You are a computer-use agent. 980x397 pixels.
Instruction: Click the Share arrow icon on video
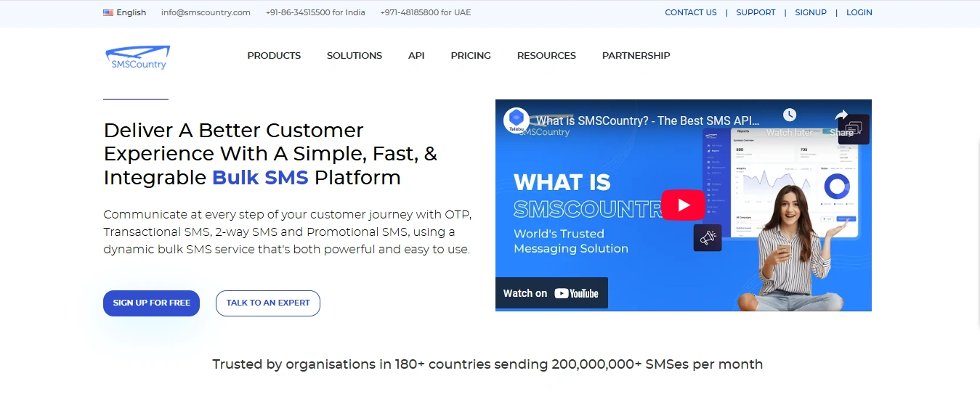841,115
